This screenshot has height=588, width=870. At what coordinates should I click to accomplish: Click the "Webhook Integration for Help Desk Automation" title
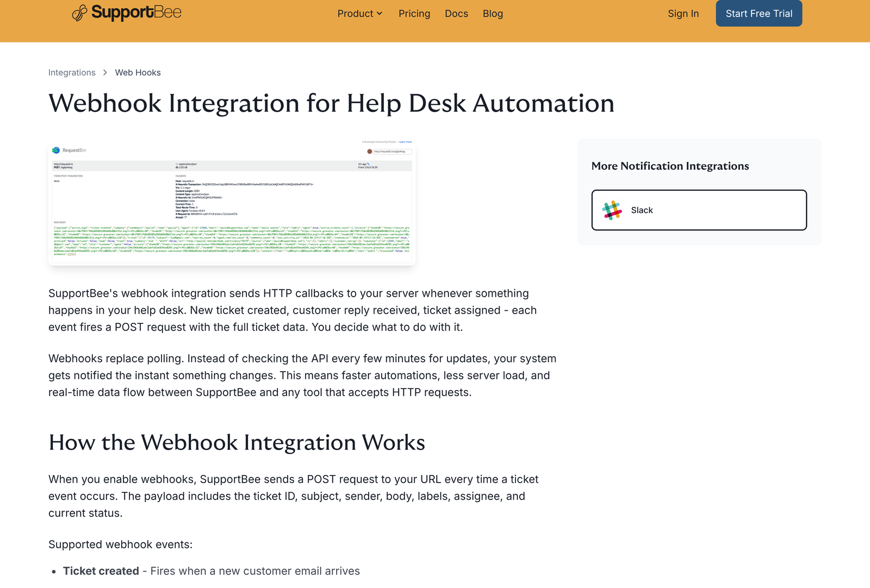[331, 103]
